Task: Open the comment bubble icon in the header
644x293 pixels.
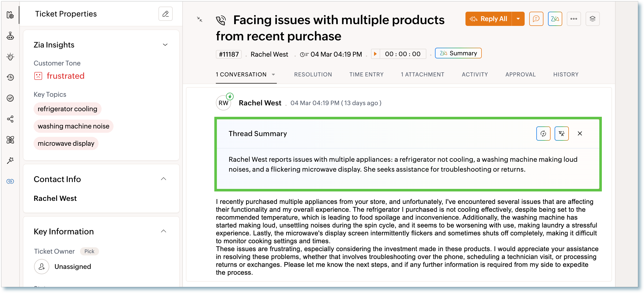Action: [536, 19]
